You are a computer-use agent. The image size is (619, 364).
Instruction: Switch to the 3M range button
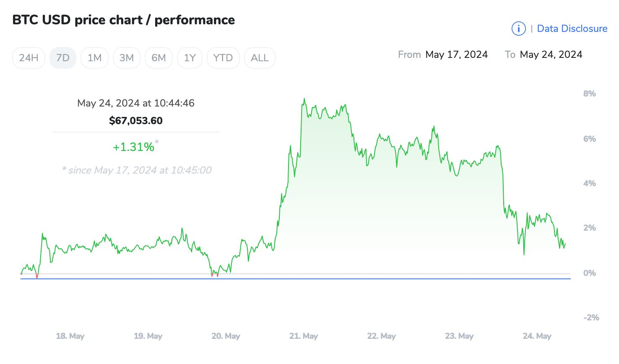[x=127, y=58]
